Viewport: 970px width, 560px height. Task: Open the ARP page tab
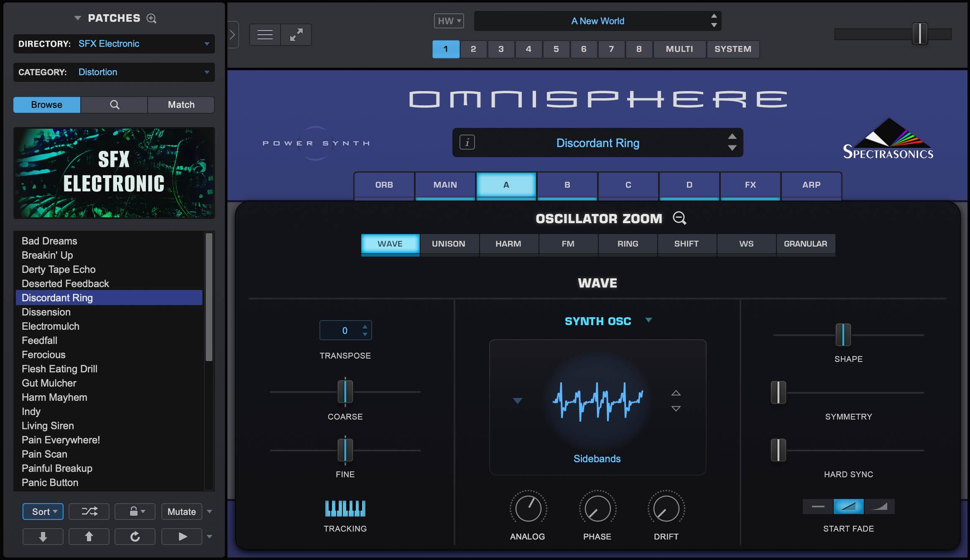tap(811, 185)
